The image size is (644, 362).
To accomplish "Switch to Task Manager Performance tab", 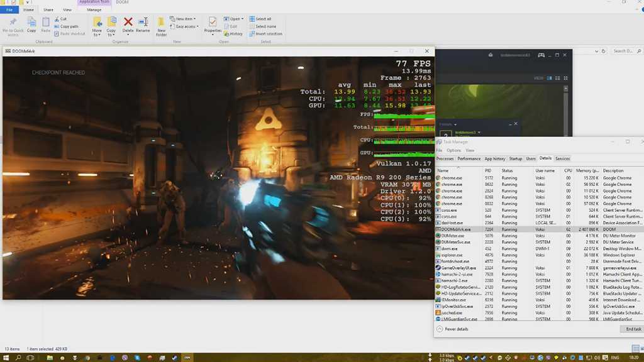I will click(x=469, y=158).
